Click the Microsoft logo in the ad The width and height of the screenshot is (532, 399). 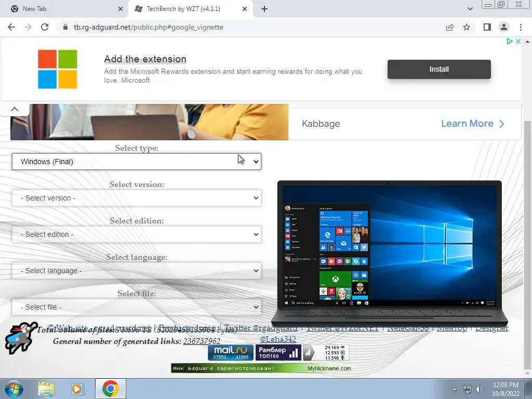click(57, 69)
